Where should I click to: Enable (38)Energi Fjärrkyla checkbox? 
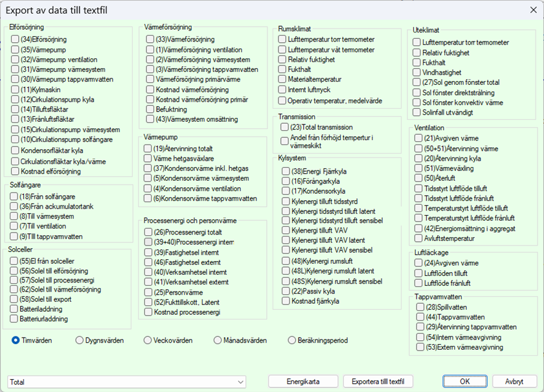tap(286, 171)
